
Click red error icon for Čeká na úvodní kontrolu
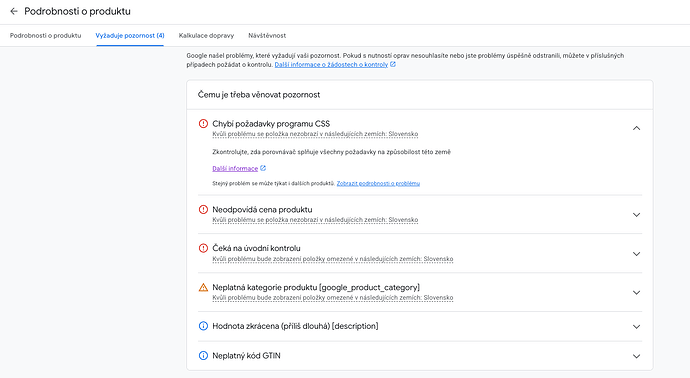[203, 248]
